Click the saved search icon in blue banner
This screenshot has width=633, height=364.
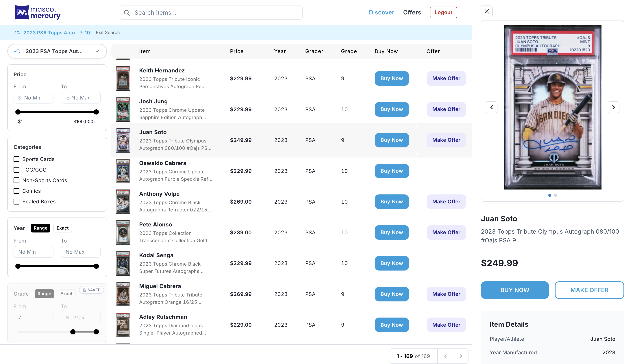[17, 33]
